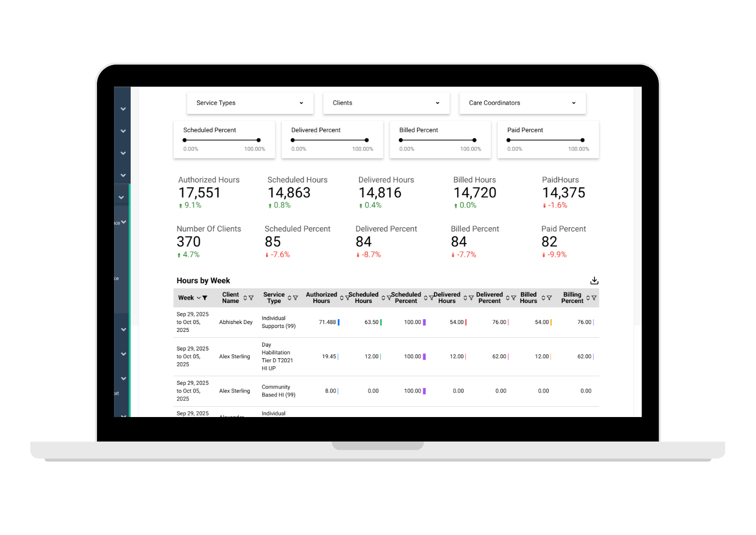The image size is (756, 535).
Task: Open the Service Types dropdown
Action: click(x=250, y=103)
